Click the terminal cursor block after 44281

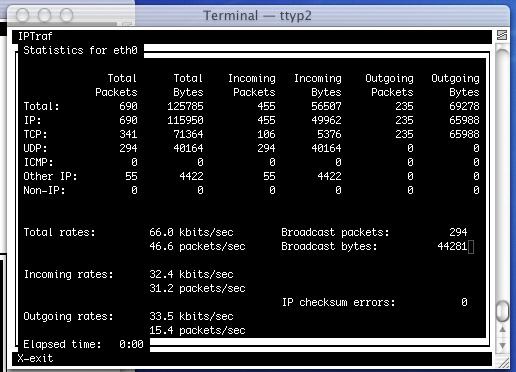(x=471, y=247)
